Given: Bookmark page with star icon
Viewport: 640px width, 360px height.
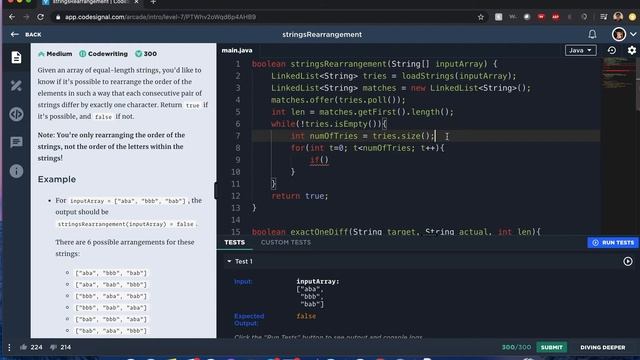Looking at the screenshot, I should pyautogui.click(x=481, y=17).
